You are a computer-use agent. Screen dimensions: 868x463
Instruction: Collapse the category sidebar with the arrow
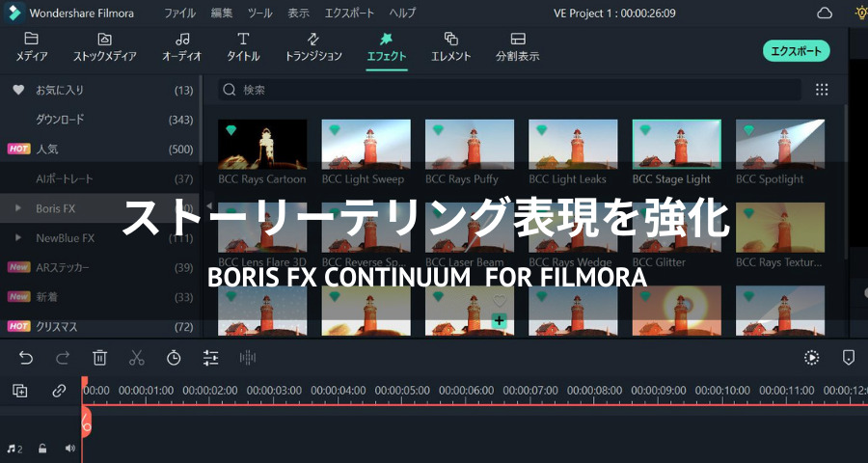click(x=208, y=208)
